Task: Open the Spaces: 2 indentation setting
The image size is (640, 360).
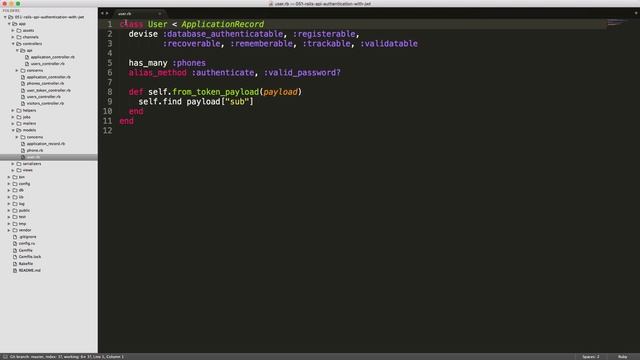Action: click(591, 357)
